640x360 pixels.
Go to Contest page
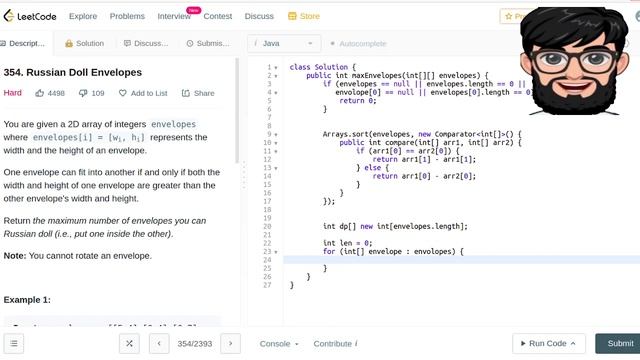pyautogui.click(x=218, y=16)
